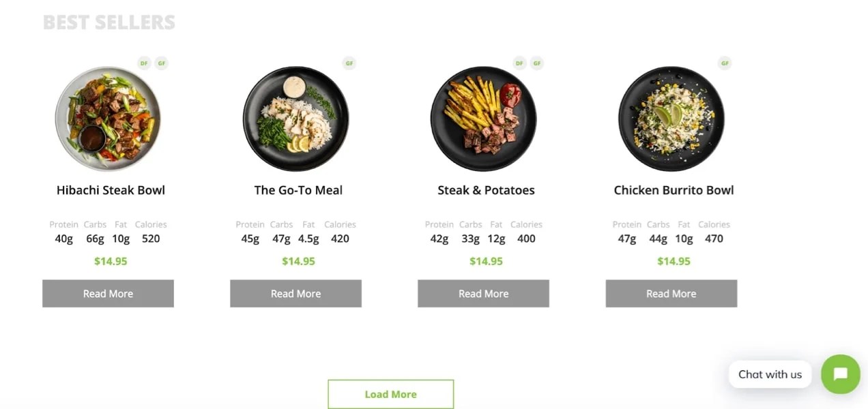Click the DF badge on Hibachi Steak Bowl
868x409 pixels.
(144, 63)
